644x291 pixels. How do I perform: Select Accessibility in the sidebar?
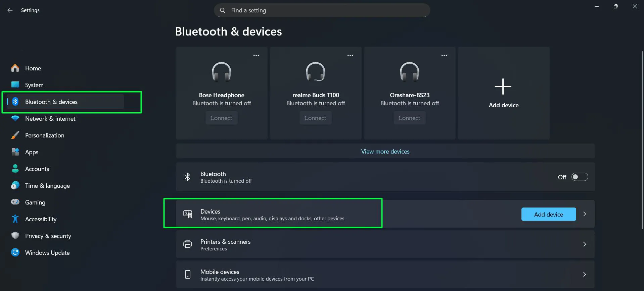coord(65,219)
